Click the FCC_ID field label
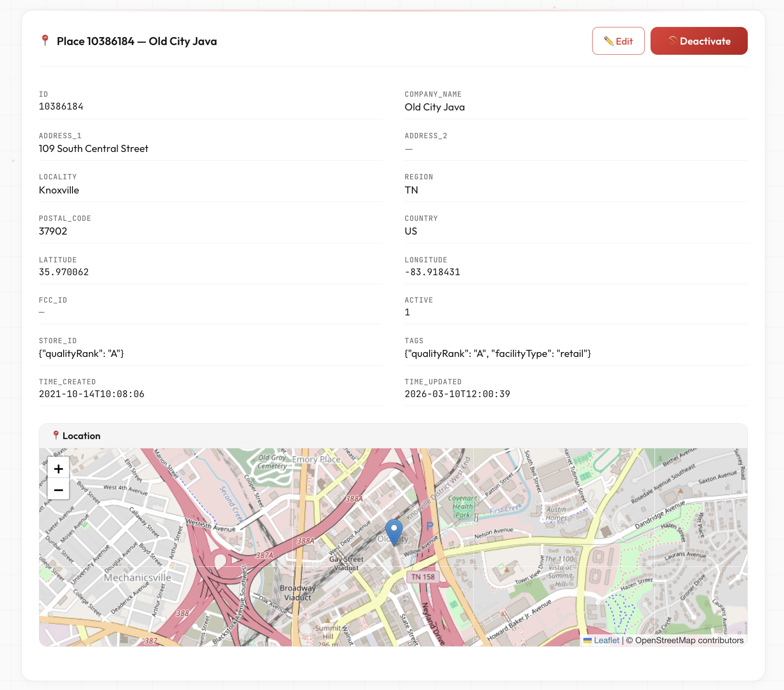Image resolution: width=784 pixels, height=690 pixels. (53, 300)
